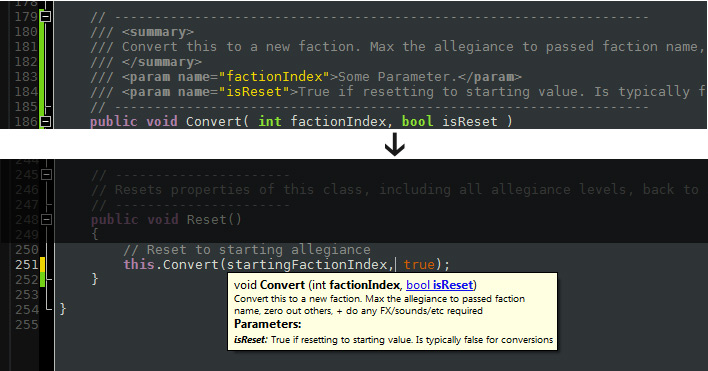This screenshot has height=371, width=708.
Task: Click 'startingFactionIndex' argument in Convert call
Action: (x=307, y=264)
